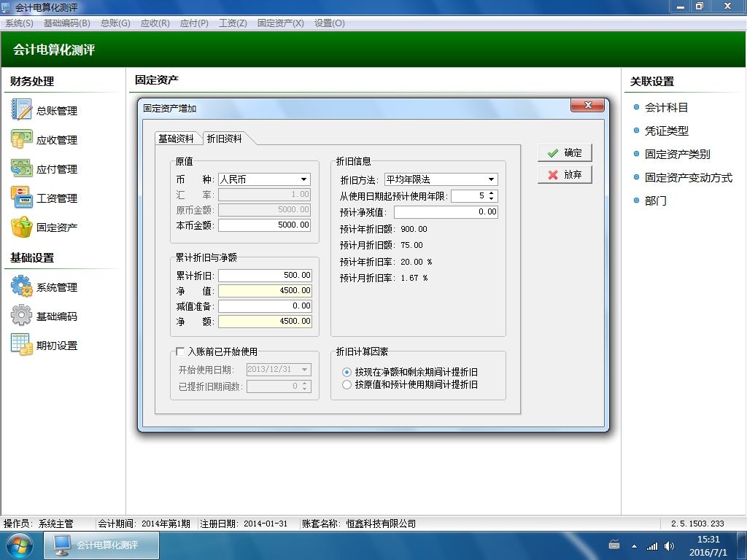Screen dimensions: 747x560
Task: Click status bar 会计期间: 2014年第1期
Action: (x=144, y=524)
